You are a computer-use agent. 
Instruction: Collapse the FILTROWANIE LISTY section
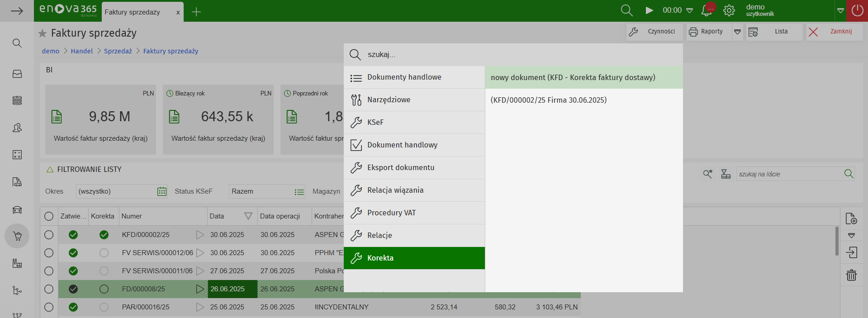[x=50, y=169]
